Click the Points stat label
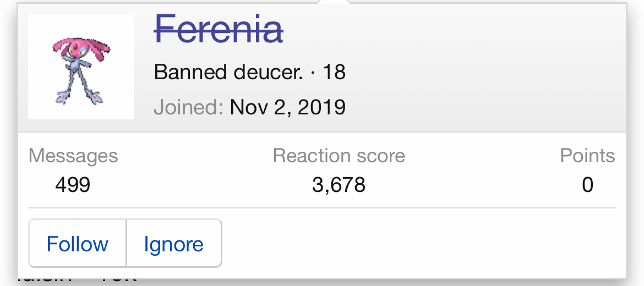Viewport: 644px width, 286px height. (x=587, y=156)
